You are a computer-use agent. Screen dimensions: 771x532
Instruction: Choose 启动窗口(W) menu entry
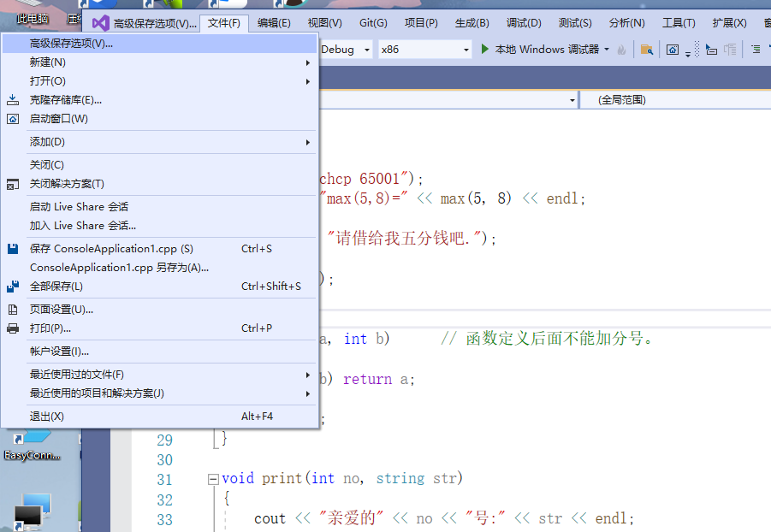tap(159, 119)
